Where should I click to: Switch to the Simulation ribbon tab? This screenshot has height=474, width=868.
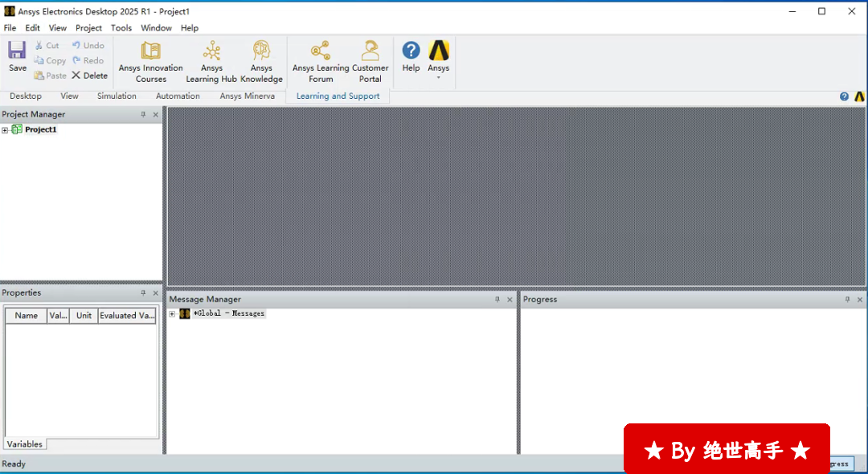pos(117,96)
